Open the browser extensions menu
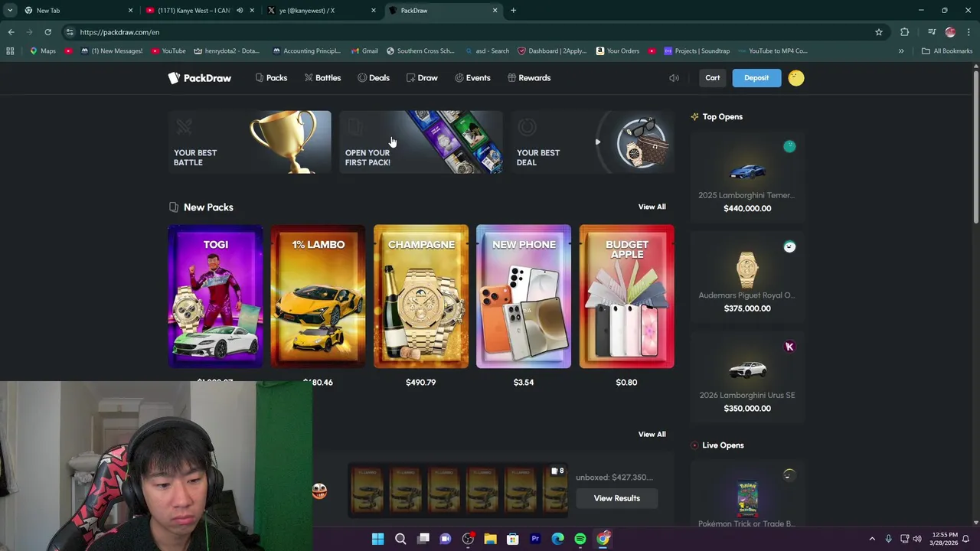Screen dimensions: 980x551 904,32
